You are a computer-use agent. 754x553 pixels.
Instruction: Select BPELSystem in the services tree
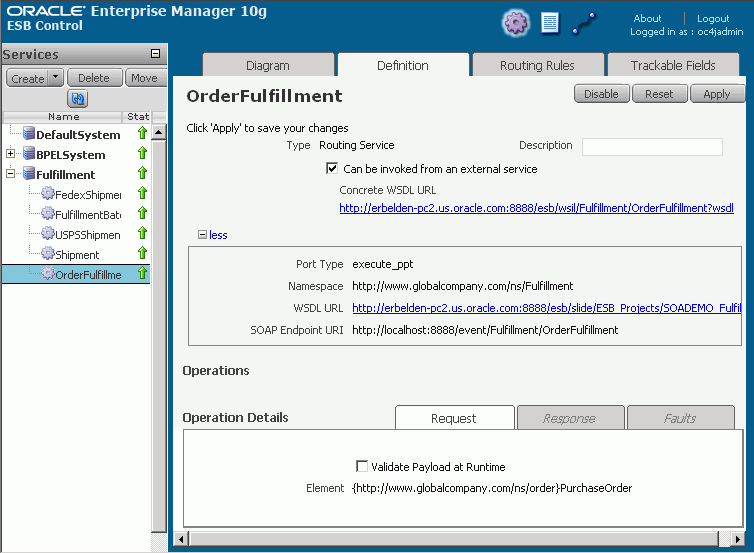pyautogui.click(x=71, y=155)
